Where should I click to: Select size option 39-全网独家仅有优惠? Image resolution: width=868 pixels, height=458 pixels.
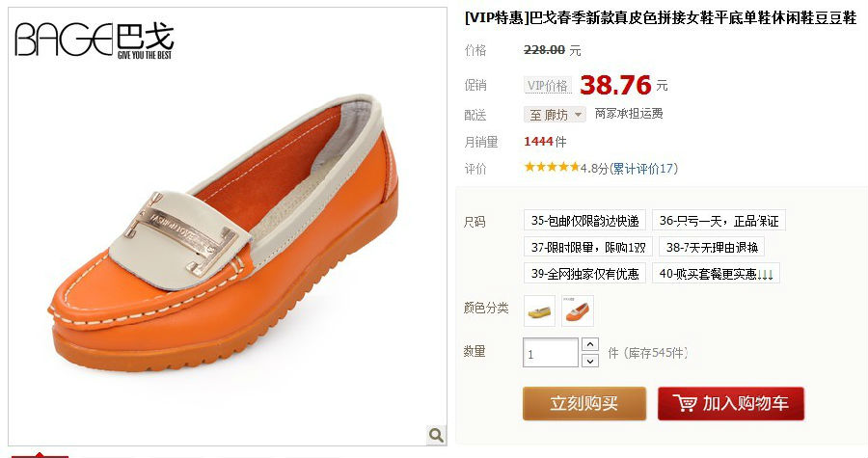[584, 273]
